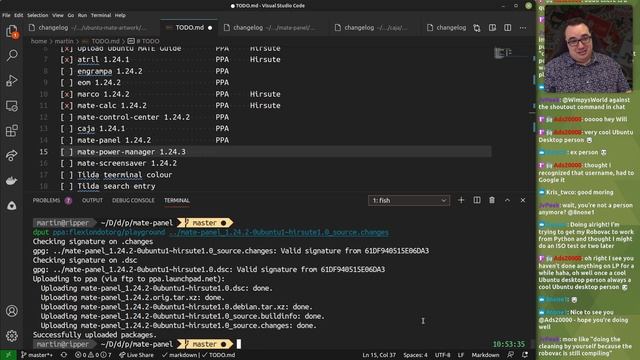Open the Edit menu

point(19,15)
